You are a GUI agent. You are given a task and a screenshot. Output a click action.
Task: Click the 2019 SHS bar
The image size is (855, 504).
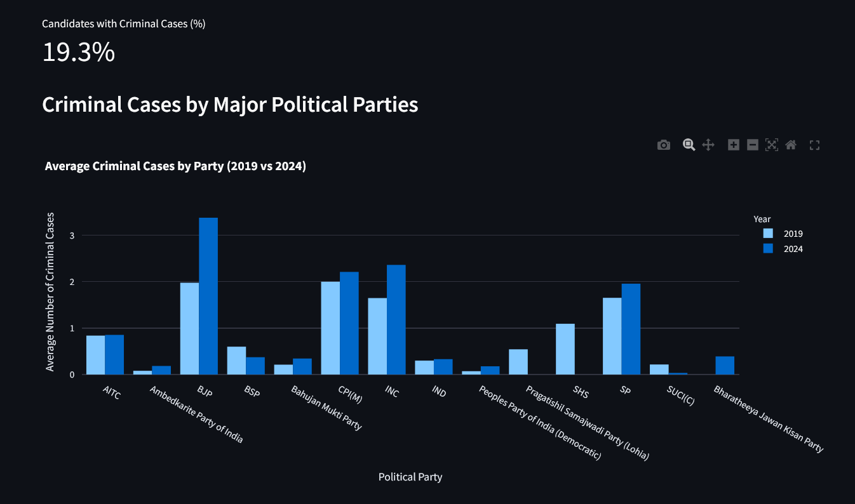[565, 349]
